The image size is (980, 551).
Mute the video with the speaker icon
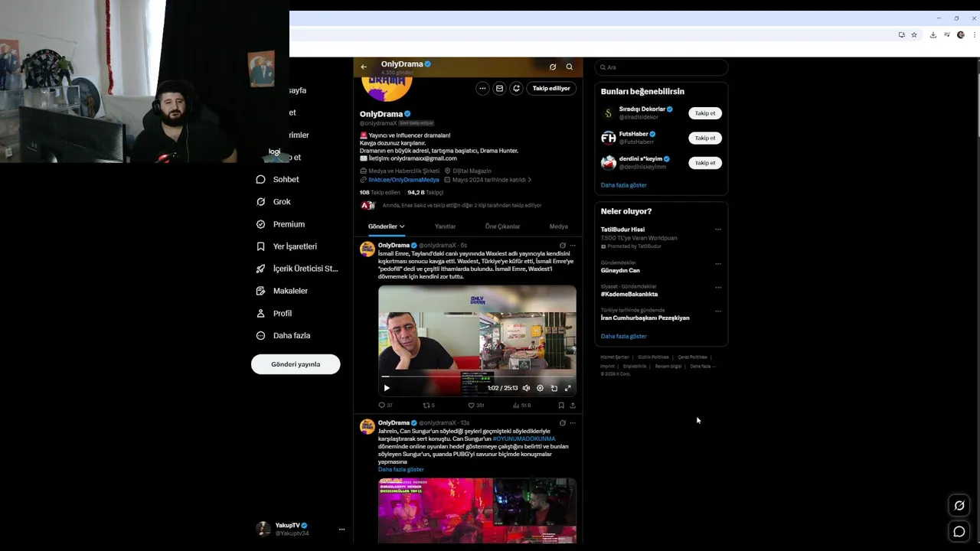526,388
